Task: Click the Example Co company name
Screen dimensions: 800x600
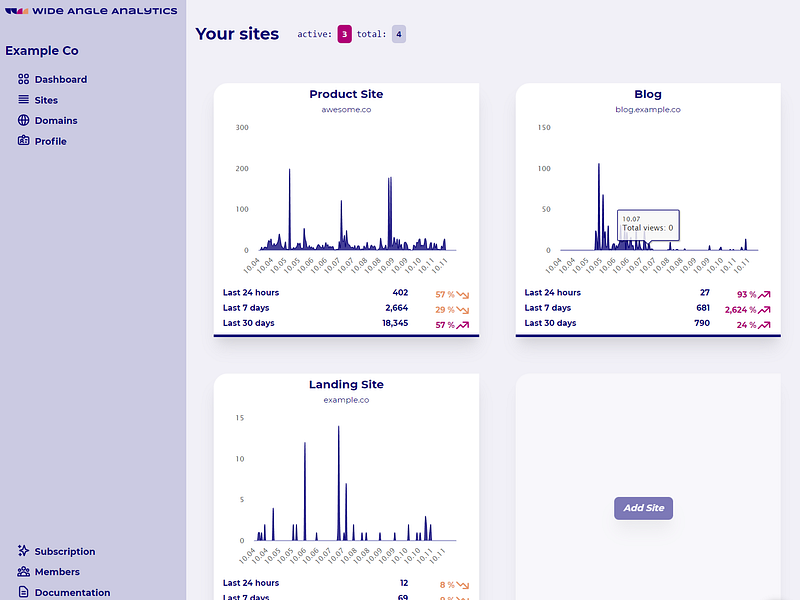Action: (x=42, y=50)
